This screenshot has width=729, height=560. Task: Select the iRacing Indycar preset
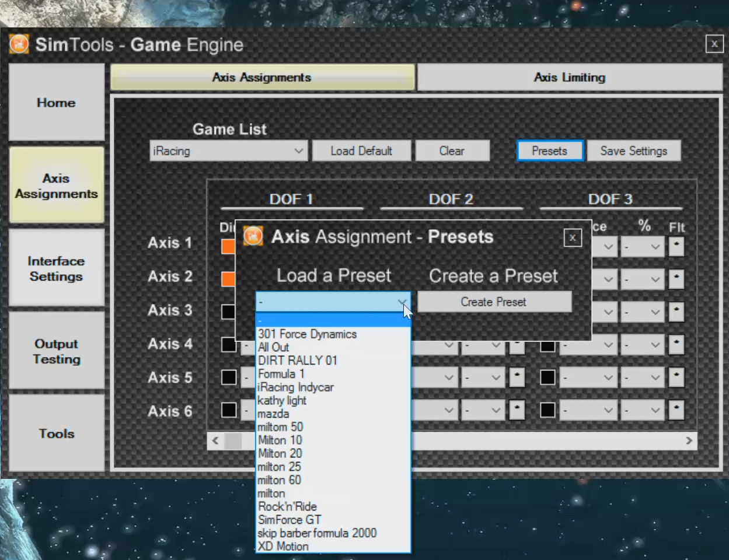point(296,387)
